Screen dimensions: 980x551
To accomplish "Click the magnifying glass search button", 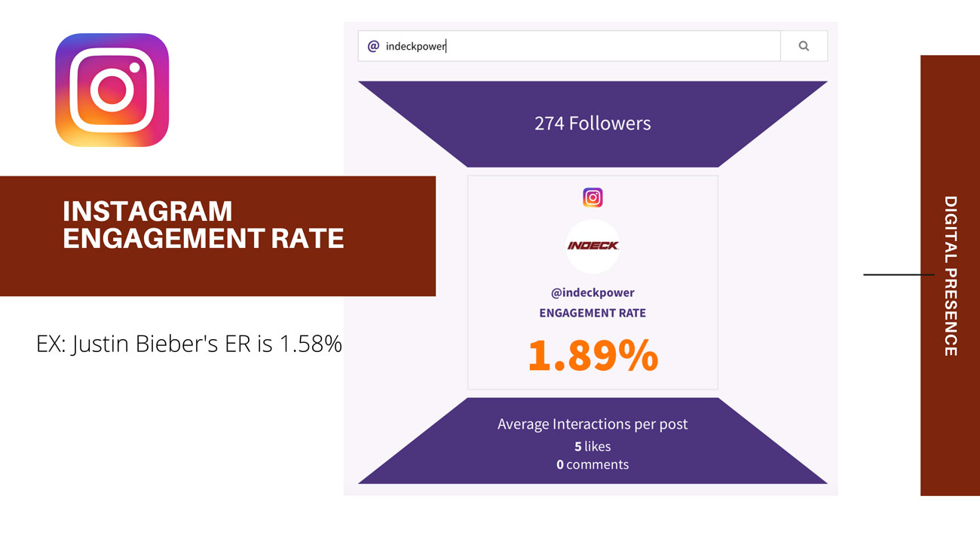I will [804, 46].
